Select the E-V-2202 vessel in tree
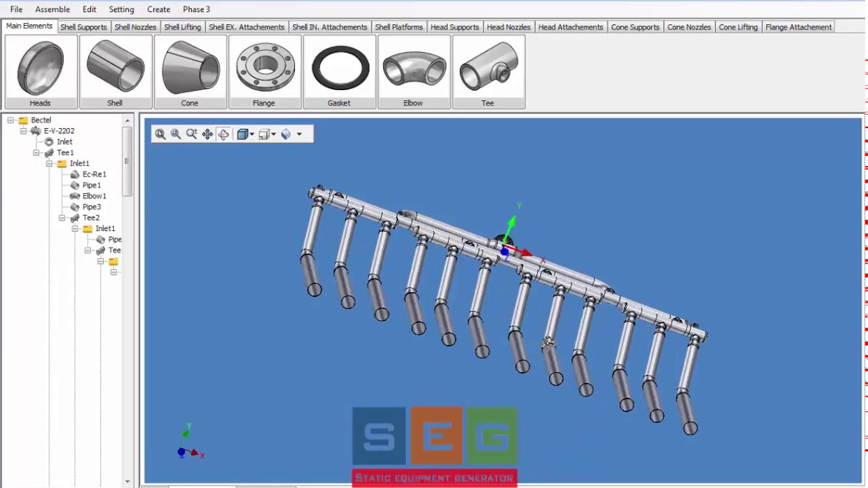The image size is (868, 488). tap(59, 131)
